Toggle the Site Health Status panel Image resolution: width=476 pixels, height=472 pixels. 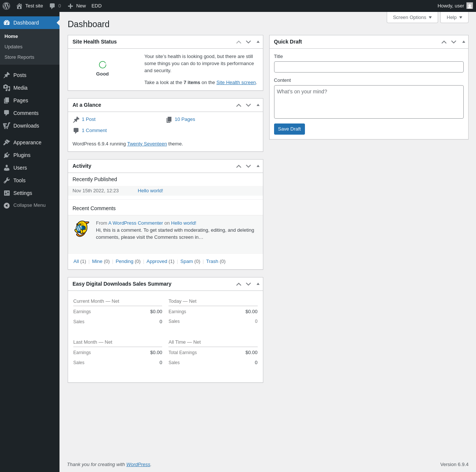click(258, 42)
